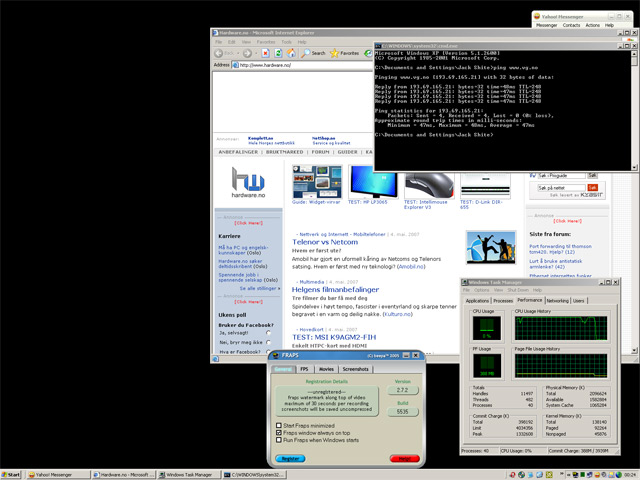Screen dimensions: 640x480
Task: Switch to Windows Task Manager on the taskbar
Action: 189,475
